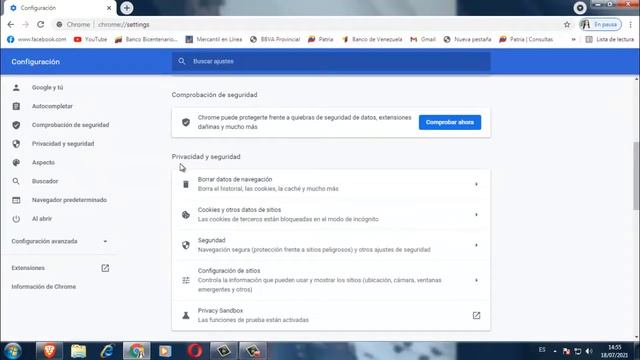Open the Nueva pestaña bookmark
The width and height of the screenshot is (640, 360).
[467, 39]
